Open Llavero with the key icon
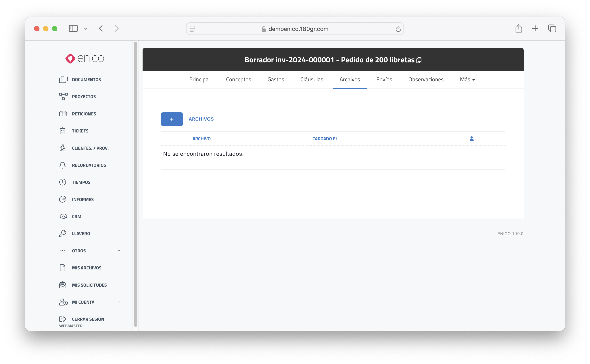 click(63, 234)
